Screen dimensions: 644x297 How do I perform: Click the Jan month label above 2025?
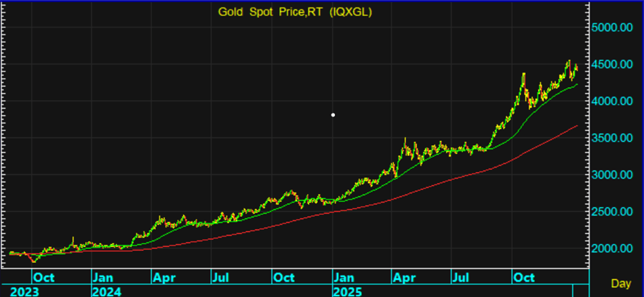(x=345, y=277)
